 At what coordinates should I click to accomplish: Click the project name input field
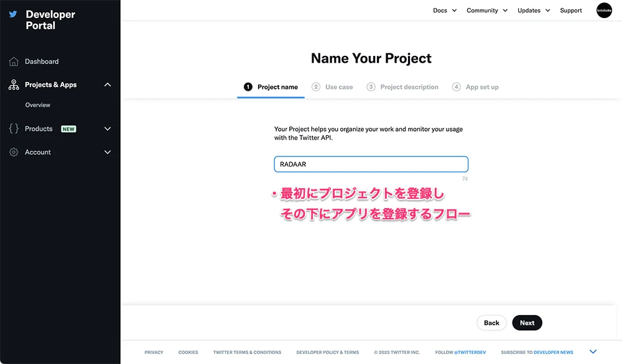(x=371, y=164)
